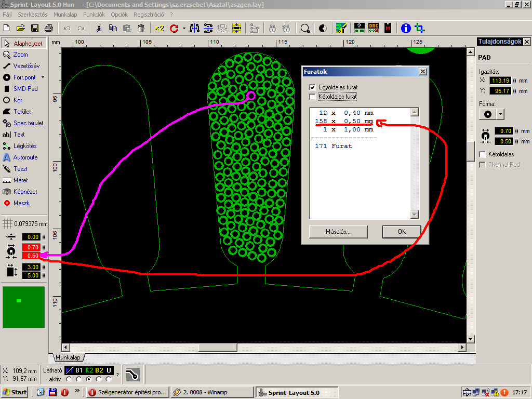Toggle K1 layer visibility label
Image resolution: width=532 pixels, height=399 pixels.
(x=69, y=370)
